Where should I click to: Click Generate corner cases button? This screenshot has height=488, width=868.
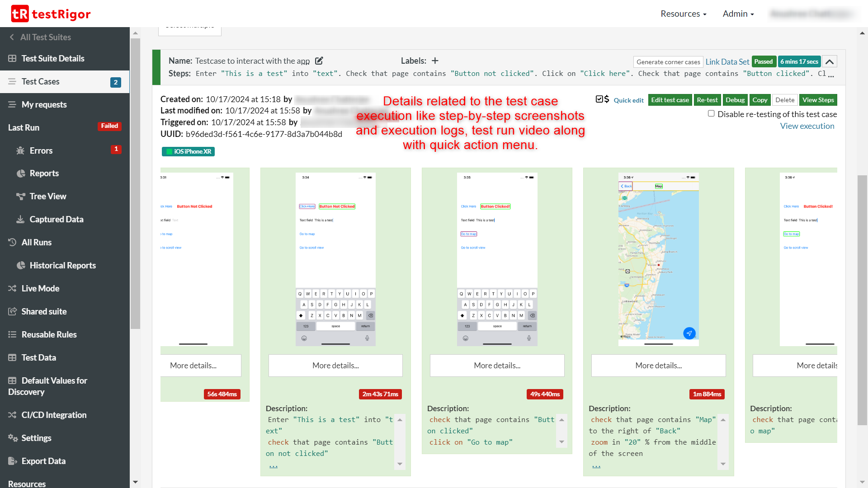(668, 62)
